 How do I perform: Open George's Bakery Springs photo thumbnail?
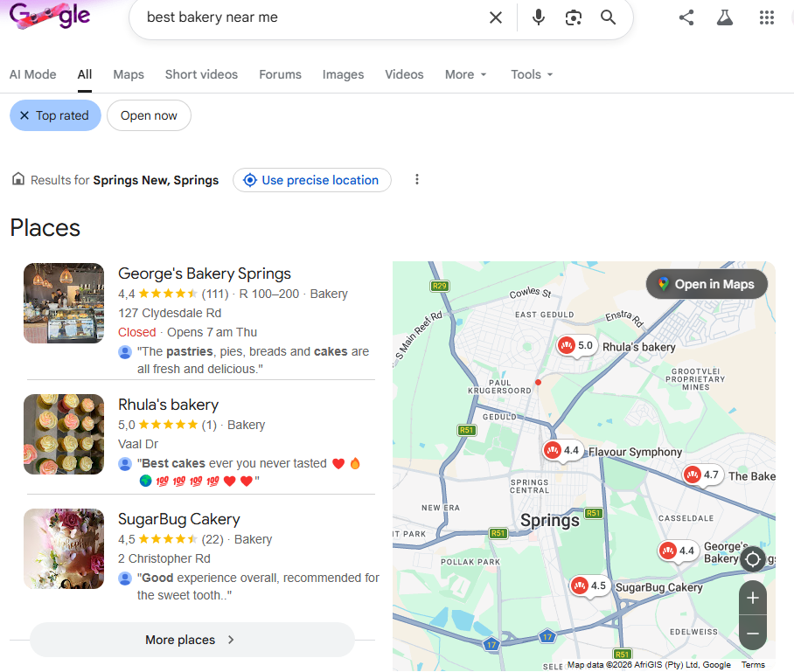[x=64, y=303]
